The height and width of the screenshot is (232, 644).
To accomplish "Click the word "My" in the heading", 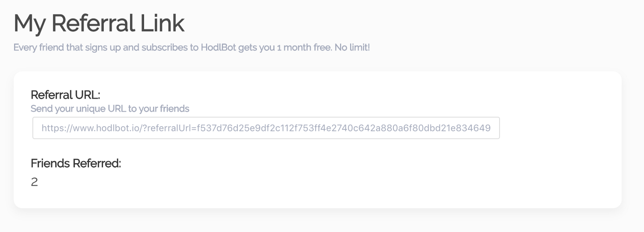I will [x=29, y=23].
